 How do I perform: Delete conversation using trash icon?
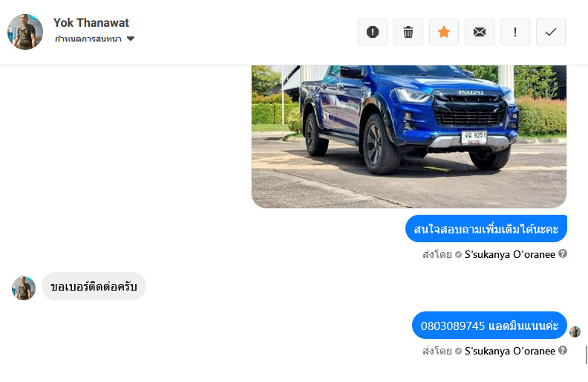tap(408, 32)
